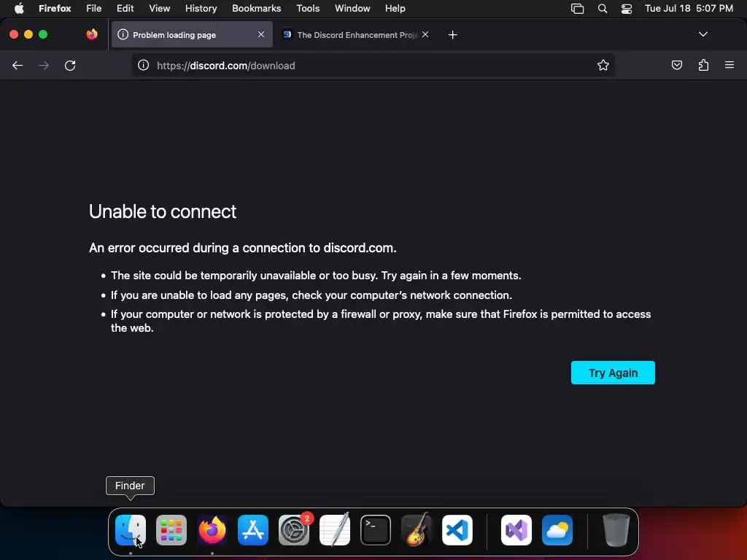Save the page to Pocket

pos(676,65)
